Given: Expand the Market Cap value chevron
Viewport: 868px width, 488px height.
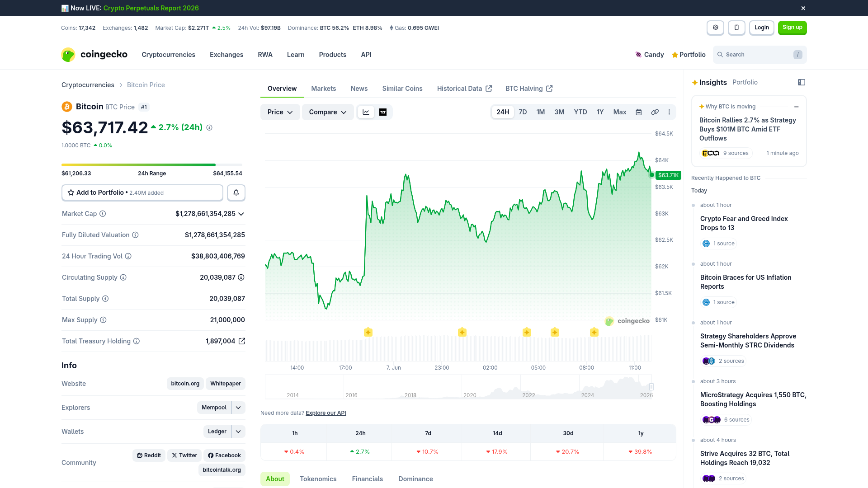Looking at the screenshot, I should click(x=241, y=214).
